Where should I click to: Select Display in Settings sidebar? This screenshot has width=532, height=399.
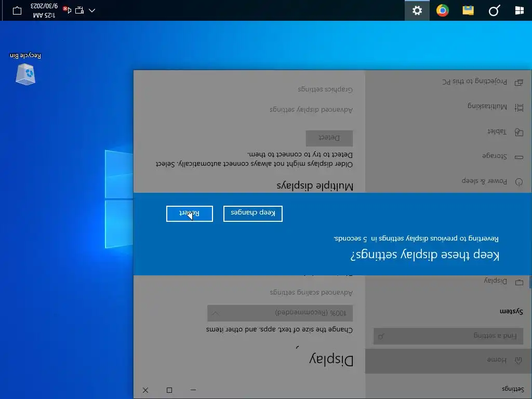(x=448, y=281)
